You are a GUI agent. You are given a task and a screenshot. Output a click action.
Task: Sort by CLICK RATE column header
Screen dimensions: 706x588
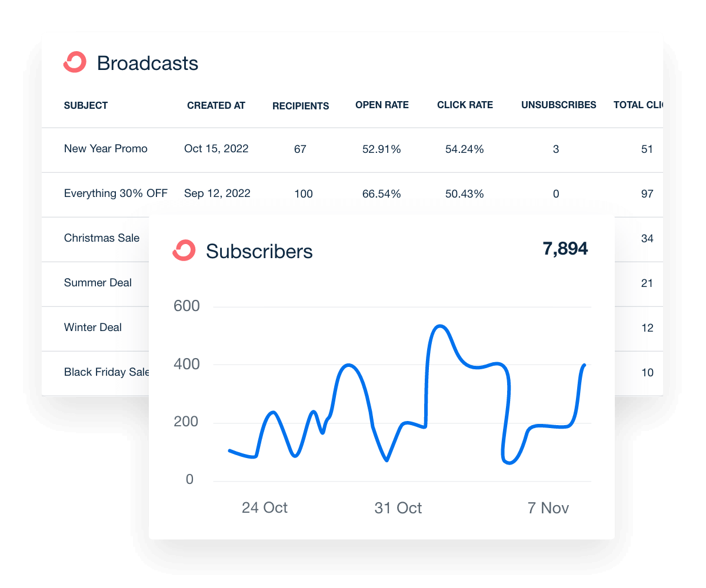point(465,105)
